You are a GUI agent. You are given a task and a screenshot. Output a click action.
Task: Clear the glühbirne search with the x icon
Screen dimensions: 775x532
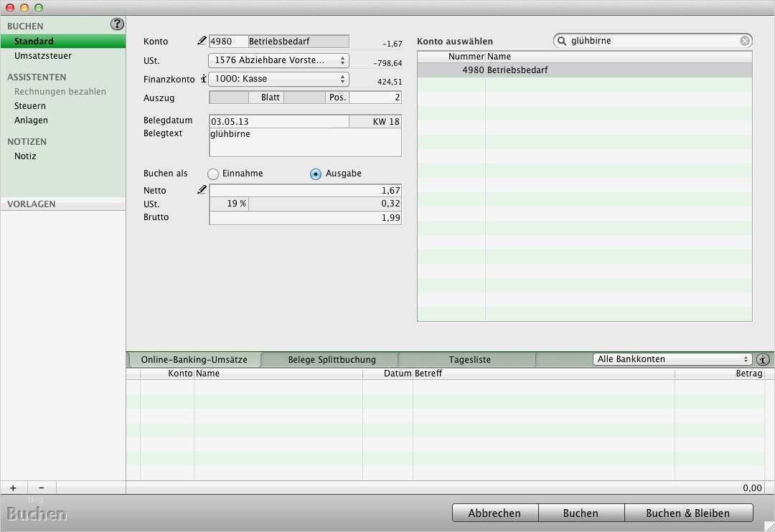pos(745,41)
